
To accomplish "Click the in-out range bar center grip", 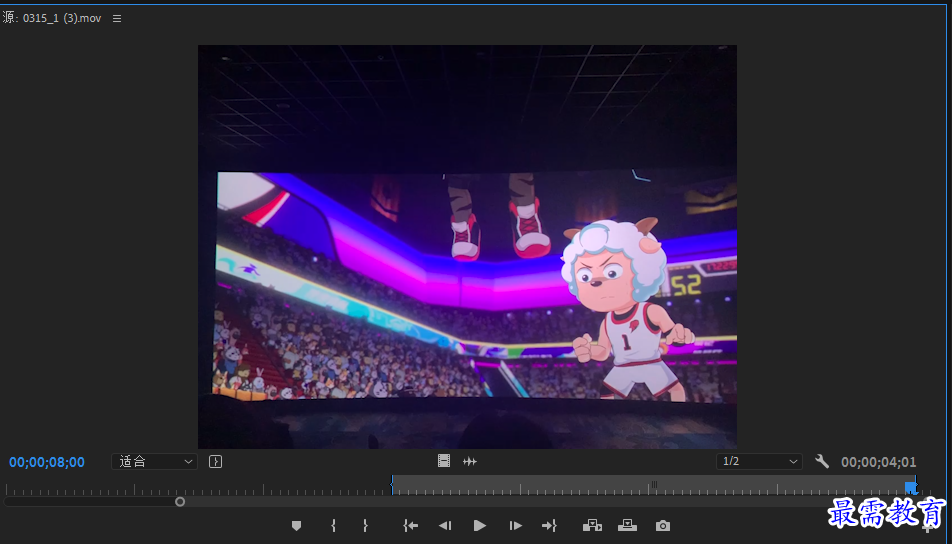I will click(x=654, y=484).
